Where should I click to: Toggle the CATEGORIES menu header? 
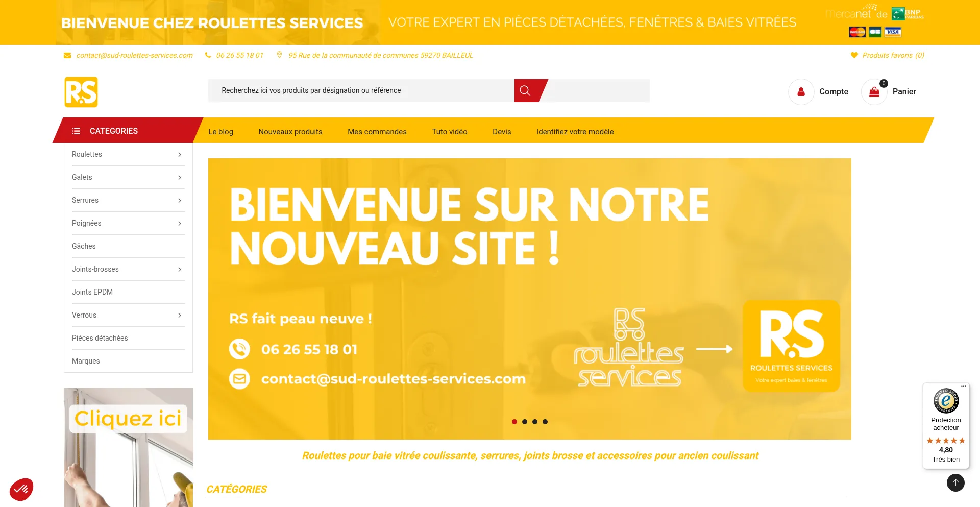click(x=128, y=131)
